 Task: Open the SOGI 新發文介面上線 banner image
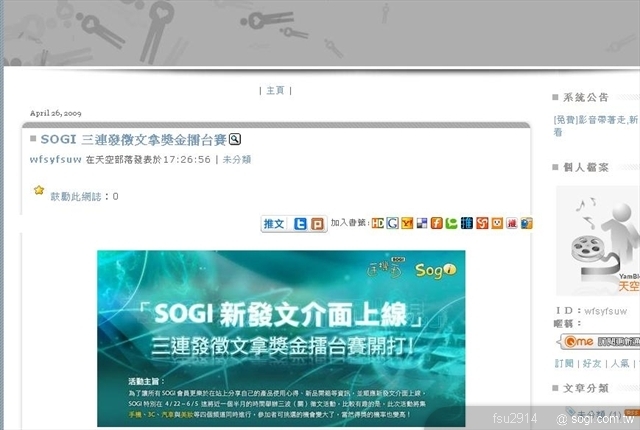tap(281, 338)
